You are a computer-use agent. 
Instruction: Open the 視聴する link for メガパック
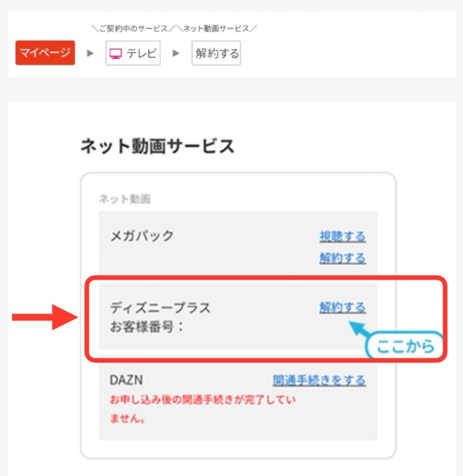click(x=342, y=236)
